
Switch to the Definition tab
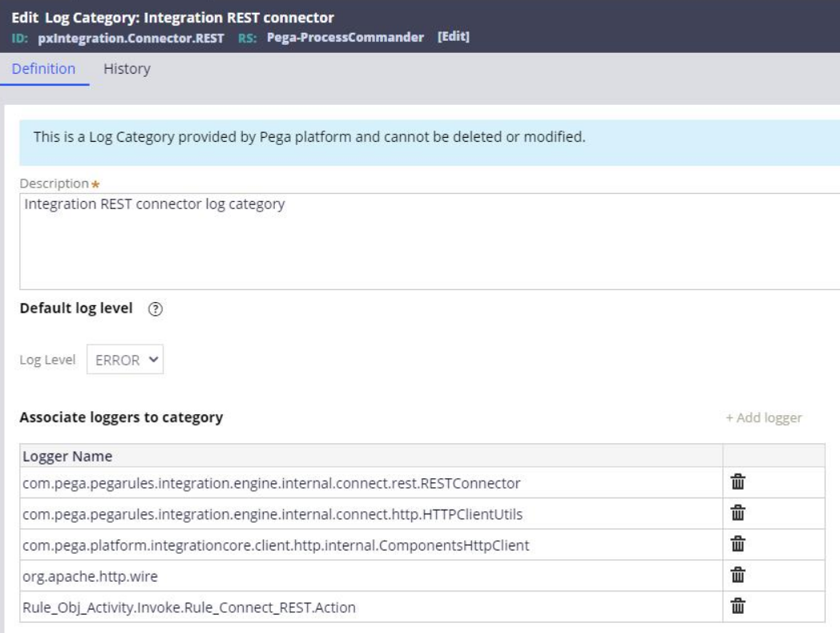click(43, 69)
